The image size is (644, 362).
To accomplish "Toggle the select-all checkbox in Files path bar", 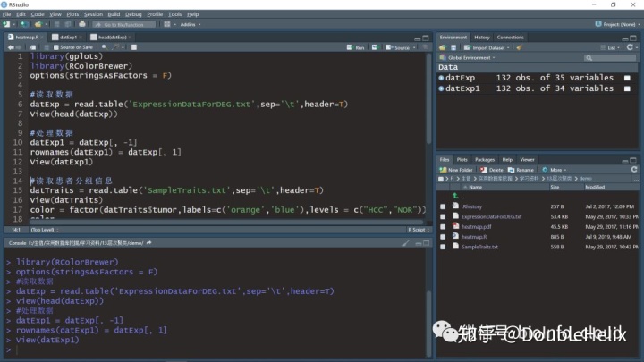I will pos(441,179).
